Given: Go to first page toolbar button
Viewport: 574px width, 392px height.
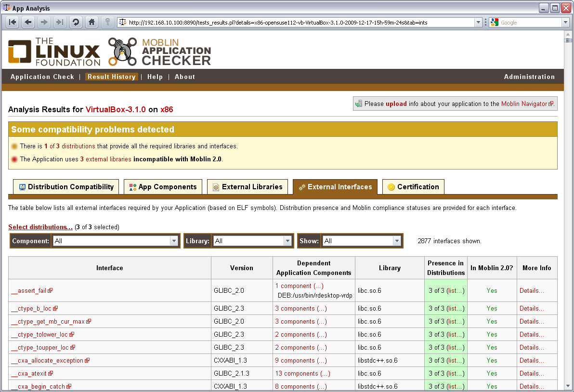Looking at the screenshot, I should click(x=13, y=22).
